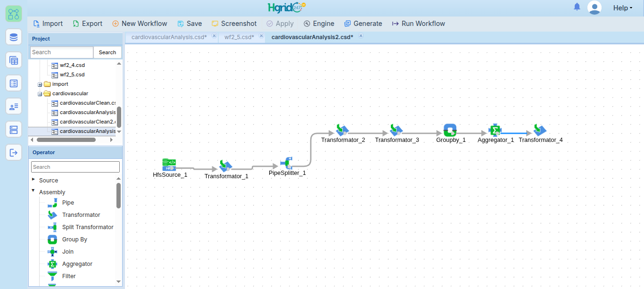
Task: Select the Aggregator_1 node
Action: coord(495,130)
